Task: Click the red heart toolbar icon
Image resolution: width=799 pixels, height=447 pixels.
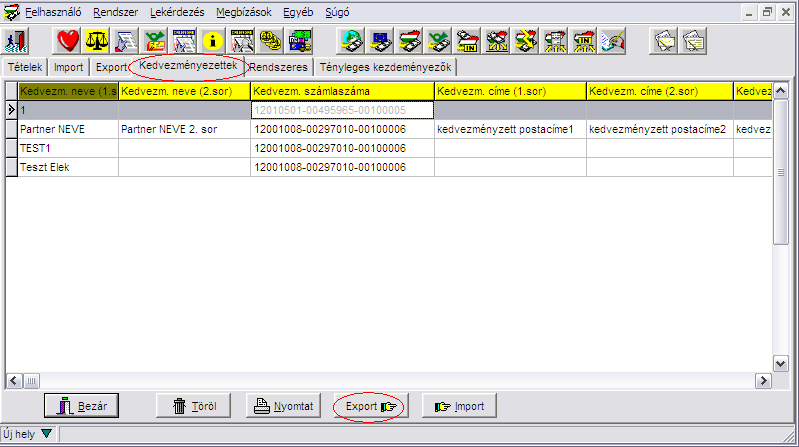Action: tap(67, 41)
